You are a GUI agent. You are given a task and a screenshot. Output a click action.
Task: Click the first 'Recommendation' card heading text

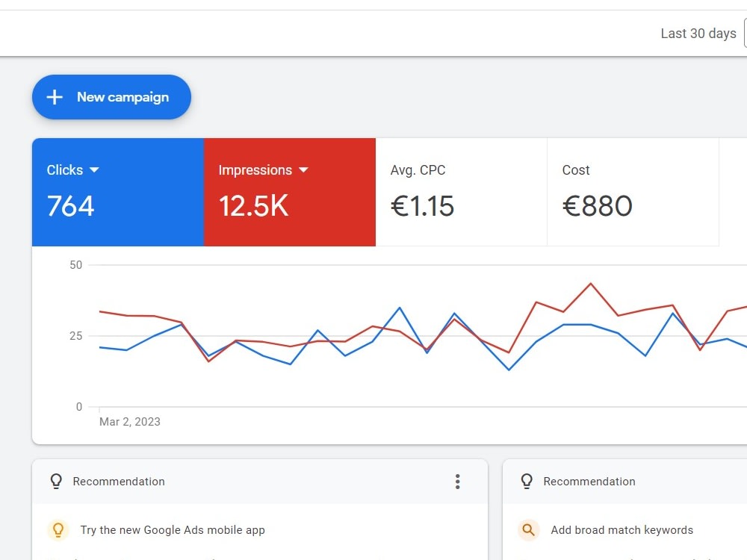tap(119, 482)
